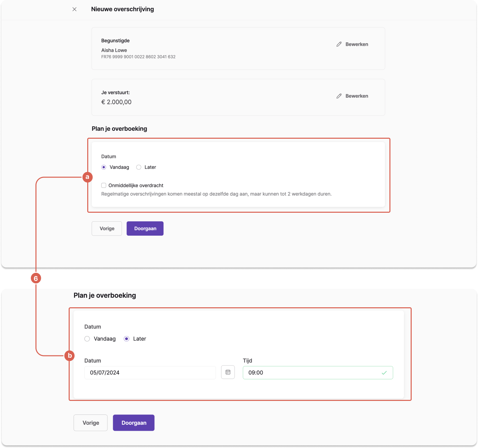The width and height of the screenshot is (478, 448).
Task: Open the calendar date picker icon
Action: (228, 372)
